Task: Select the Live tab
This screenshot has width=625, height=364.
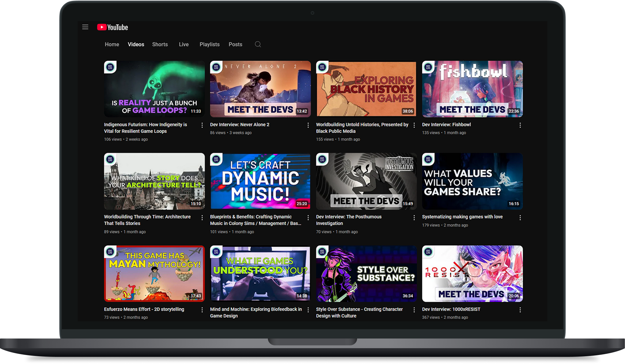Action: tap(184, 44)
